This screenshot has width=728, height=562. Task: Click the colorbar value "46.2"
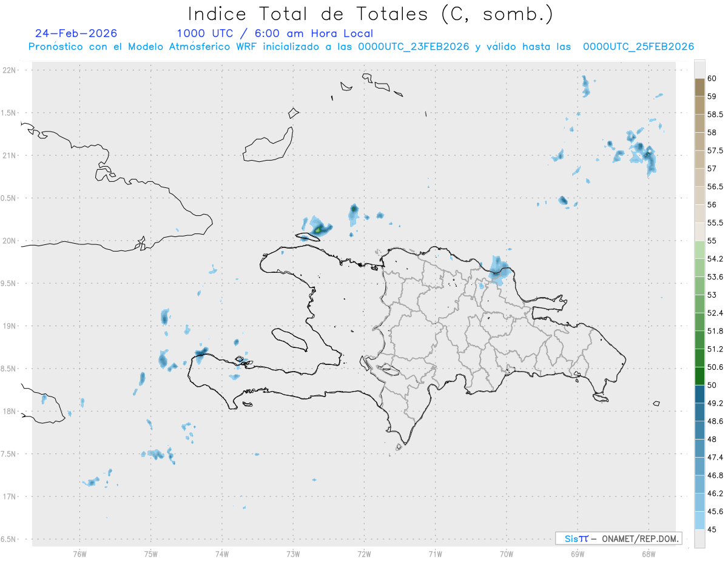coord(715,493)
